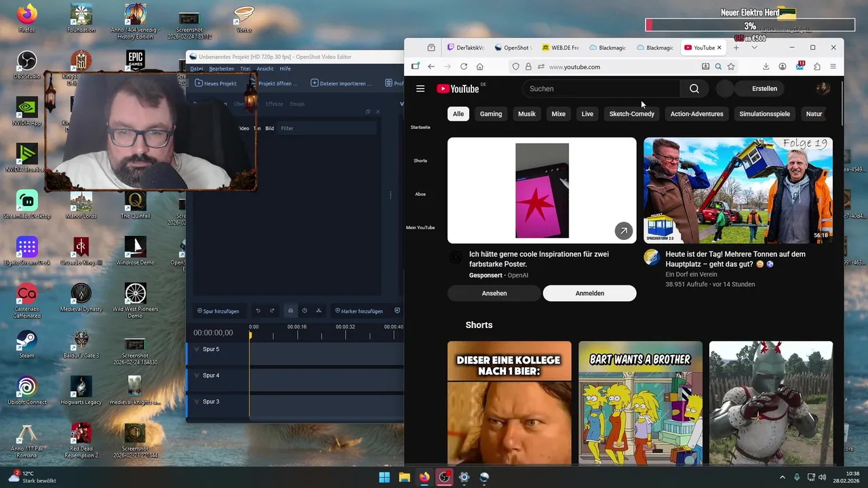This screenshot has width=868, height=488.
Task: Go to Firefox home page icon
Action: 480,66
